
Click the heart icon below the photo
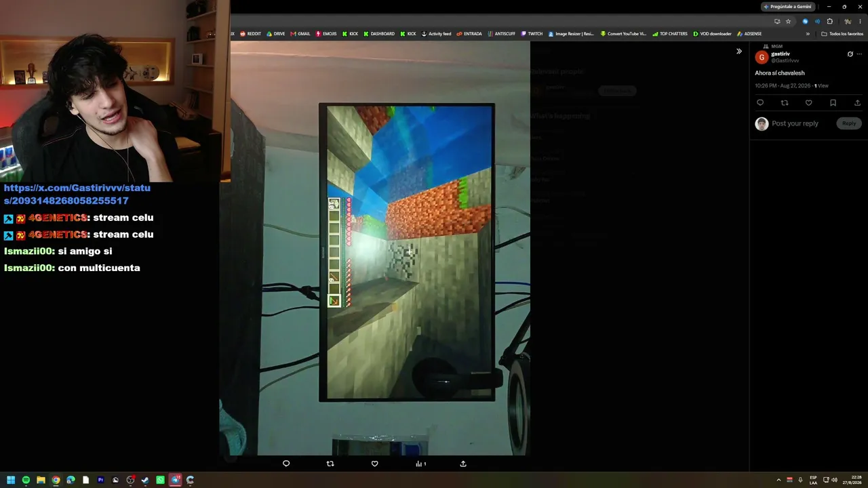point(374,464)
